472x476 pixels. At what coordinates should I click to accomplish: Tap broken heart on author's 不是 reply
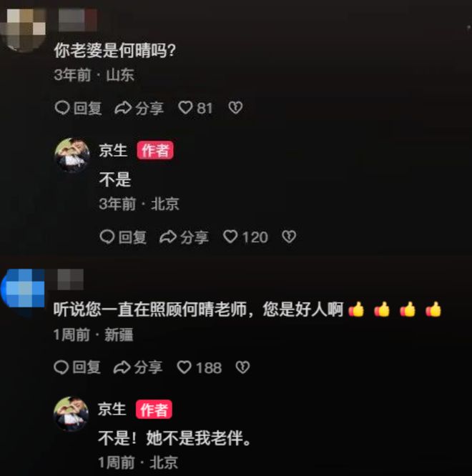289,237
